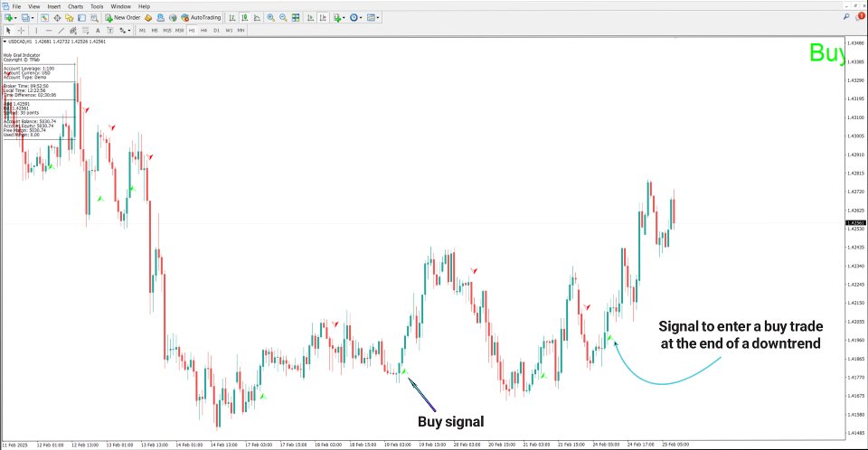Select the Equidistant Channel tool

click(x=73, y=31)
